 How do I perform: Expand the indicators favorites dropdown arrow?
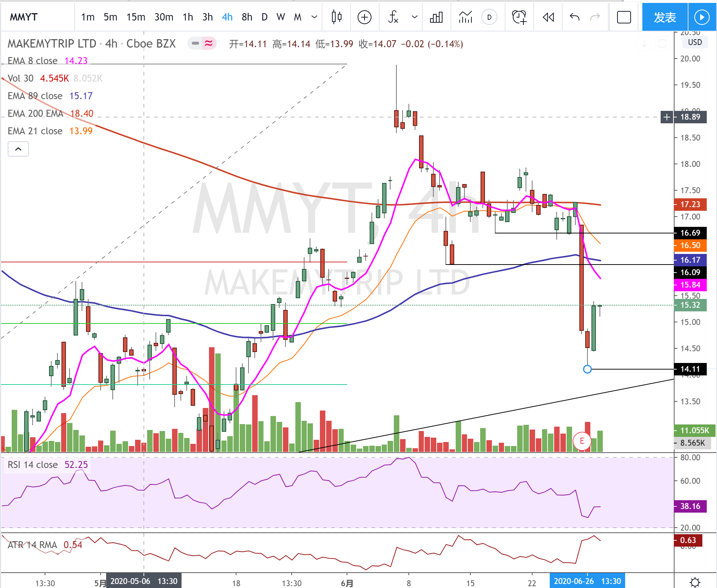tap(414, 17)
